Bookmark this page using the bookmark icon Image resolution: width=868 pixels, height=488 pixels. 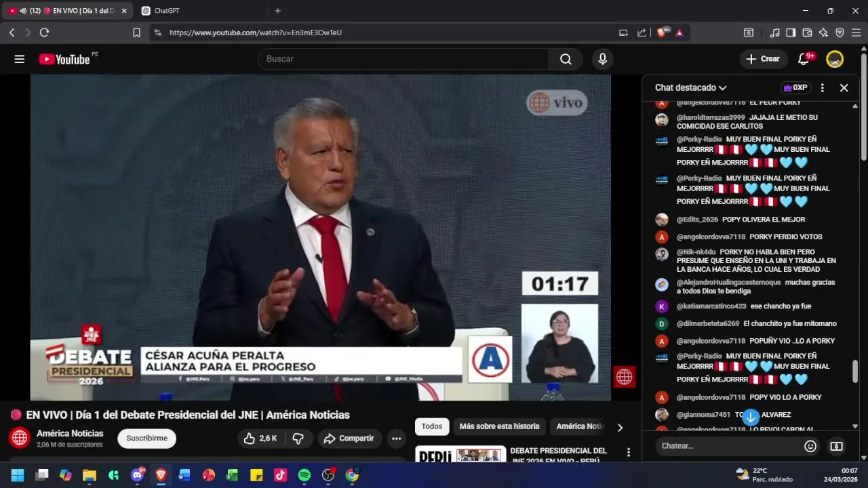136,32
